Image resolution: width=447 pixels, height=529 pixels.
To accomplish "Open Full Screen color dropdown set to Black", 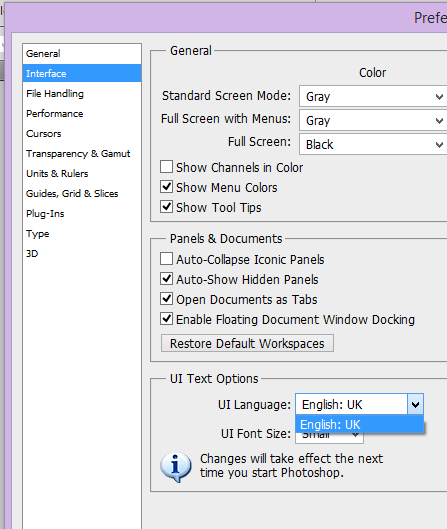I will click(373, 144).
